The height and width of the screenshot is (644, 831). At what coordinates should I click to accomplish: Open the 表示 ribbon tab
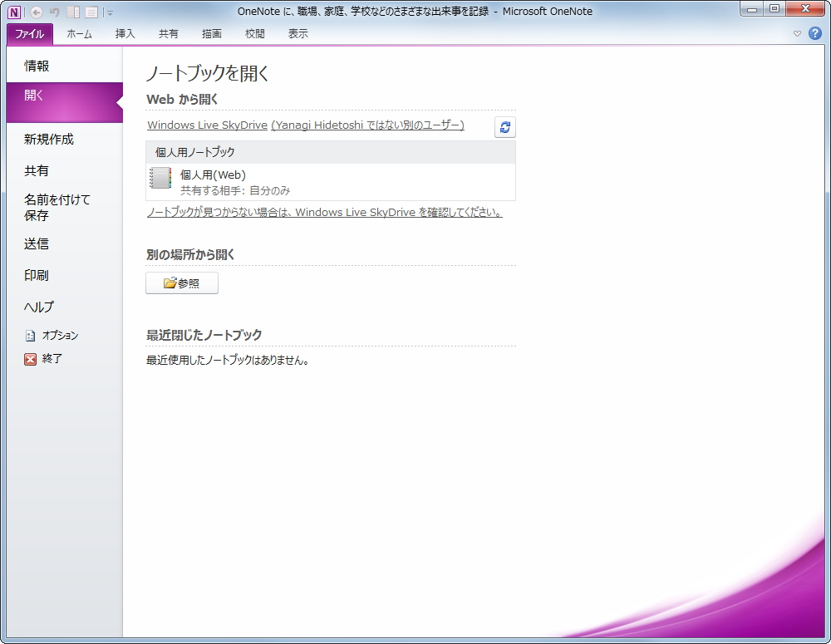coord(297,33)
